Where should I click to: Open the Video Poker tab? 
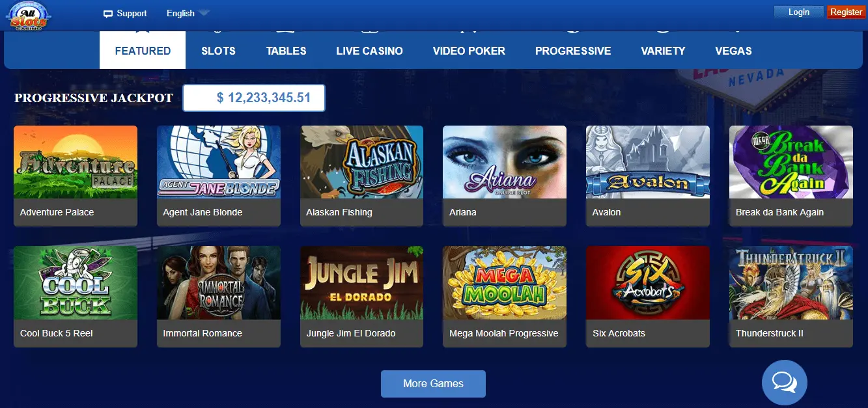click(x=469, y=51)
